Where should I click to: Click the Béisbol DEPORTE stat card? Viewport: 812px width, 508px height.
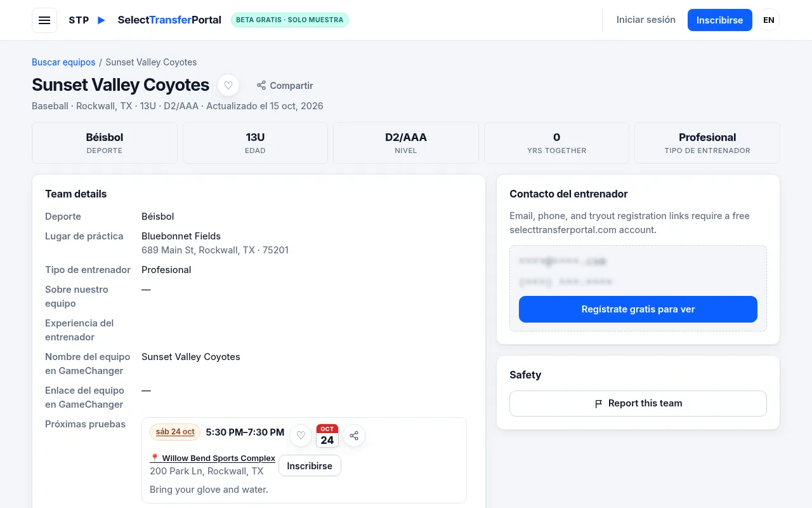pyautogui.click(x=105, y=143)
